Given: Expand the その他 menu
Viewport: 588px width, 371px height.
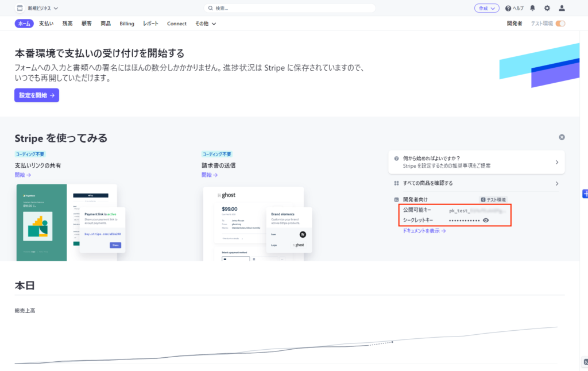Looking at the screenshot, I should 205,24.
